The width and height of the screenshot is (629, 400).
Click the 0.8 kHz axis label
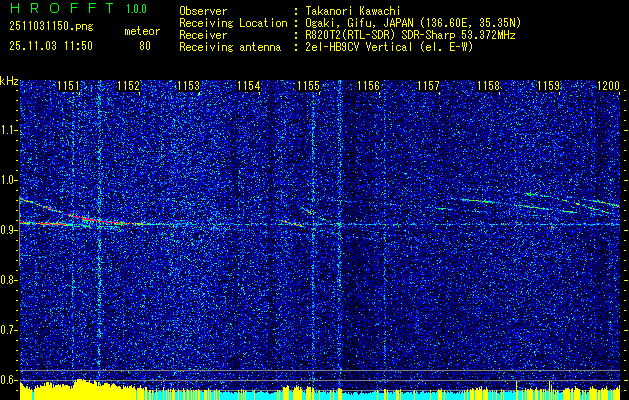pyautogui.click(x=9, y=280)
